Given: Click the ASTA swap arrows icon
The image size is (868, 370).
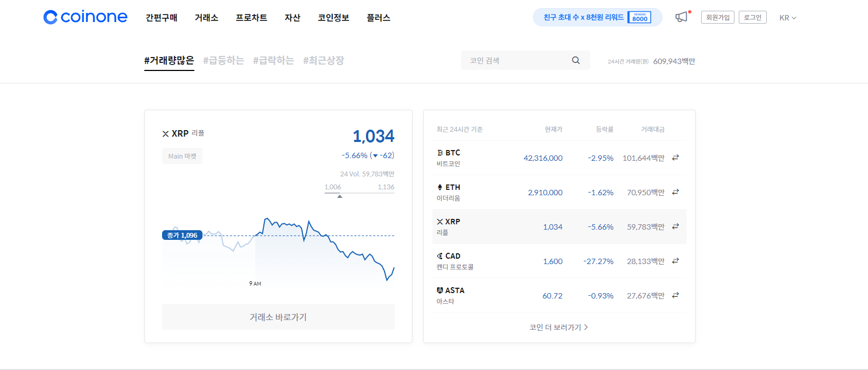Looking at the screenshot, I should pyautogui.click(x=675, y=295).
